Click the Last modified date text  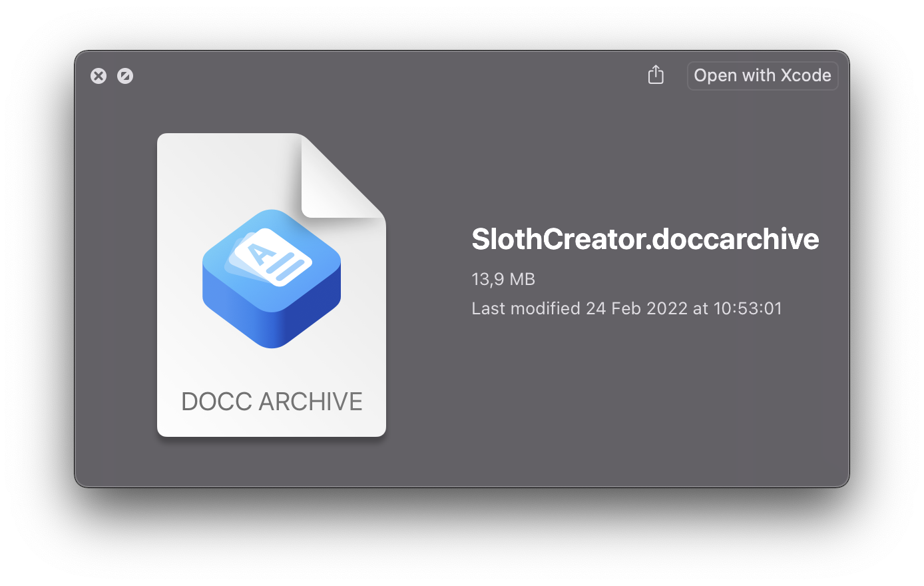point(626,308)
